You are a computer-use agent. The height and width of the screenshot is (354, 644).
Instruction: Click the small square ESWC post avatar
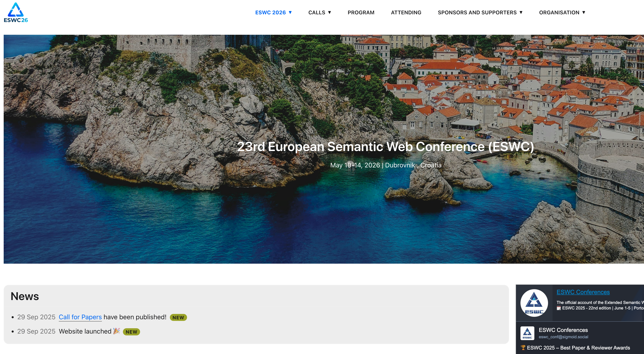coord(527,333)
